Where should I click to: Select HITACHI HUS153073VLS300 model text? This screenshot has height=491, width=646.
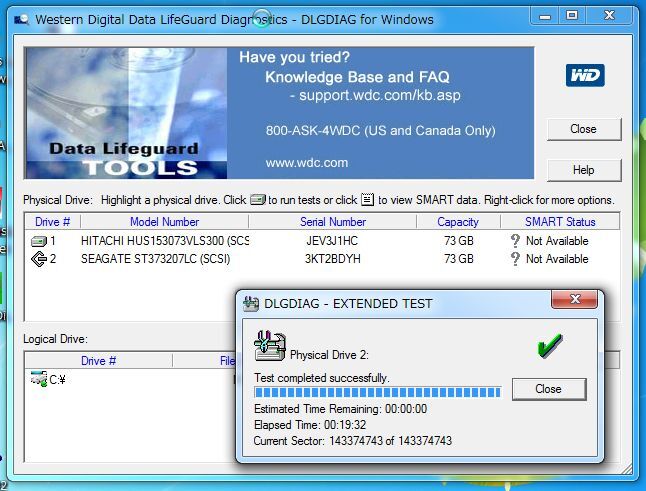(x=165, y=241)
